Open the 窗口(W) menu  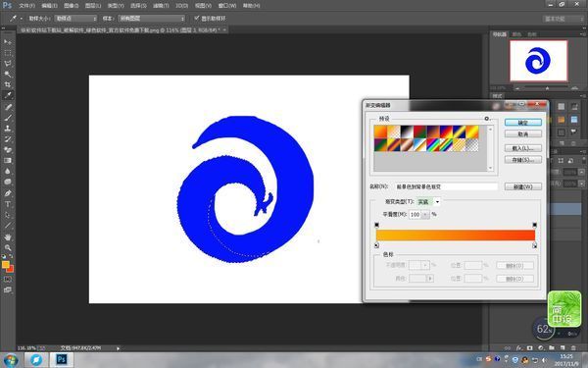pos(227,6)
